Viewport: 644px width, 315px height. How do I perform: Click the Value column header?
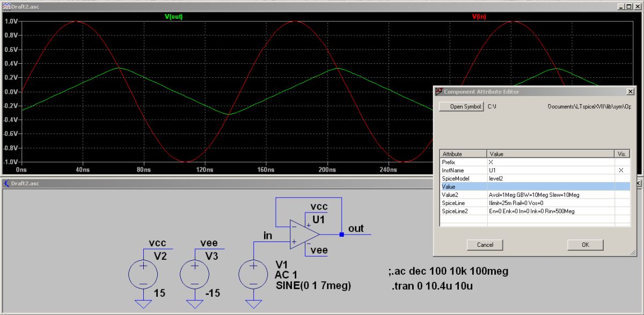pyautogui.click(x=551, y=153)
